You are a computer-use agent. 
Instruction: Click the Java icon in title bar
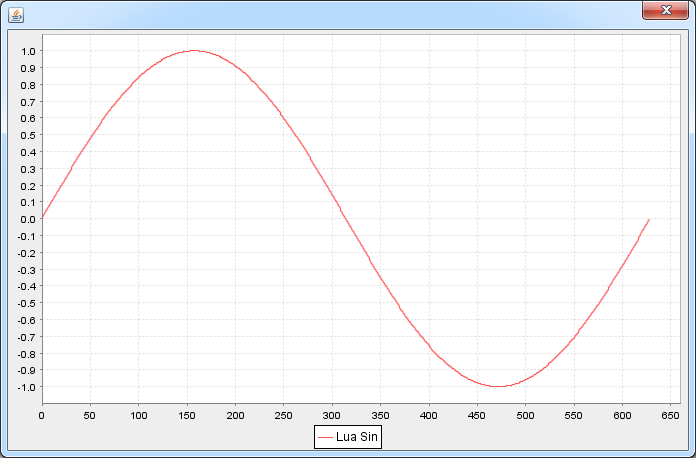pos(16,15)
